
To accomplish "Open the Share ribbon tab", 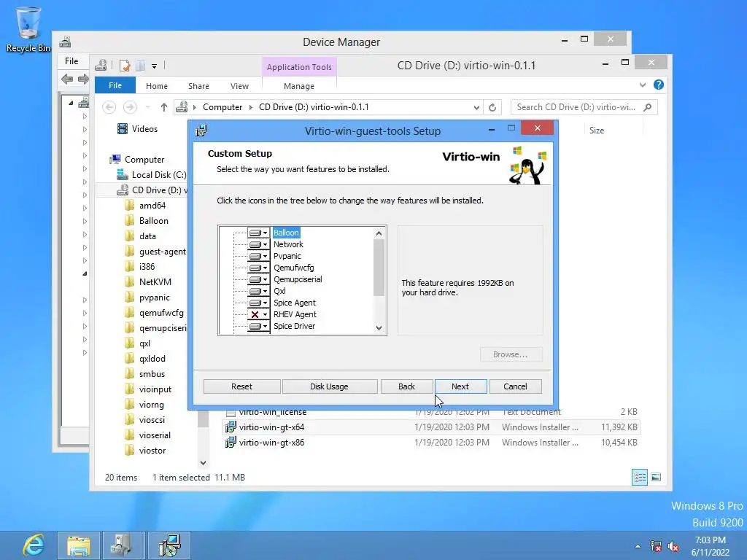I will point(198,86).
